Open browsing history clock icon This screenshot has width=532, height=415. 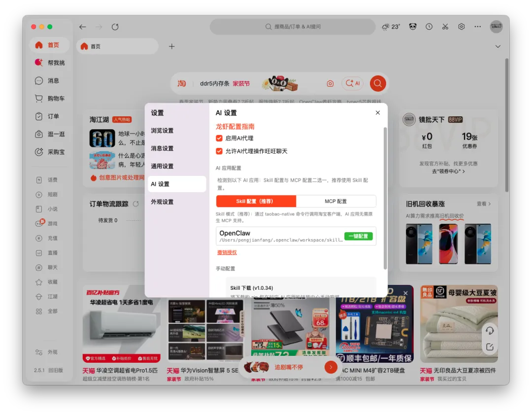[x=429, y=27]
